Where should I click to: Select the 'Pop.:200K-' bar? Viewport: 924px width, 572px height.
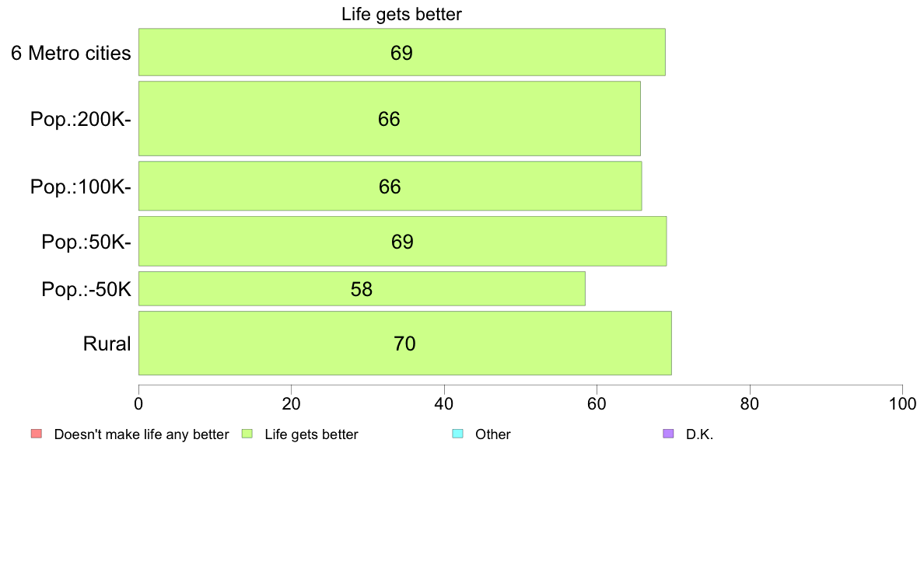click(x=390, y=118)
